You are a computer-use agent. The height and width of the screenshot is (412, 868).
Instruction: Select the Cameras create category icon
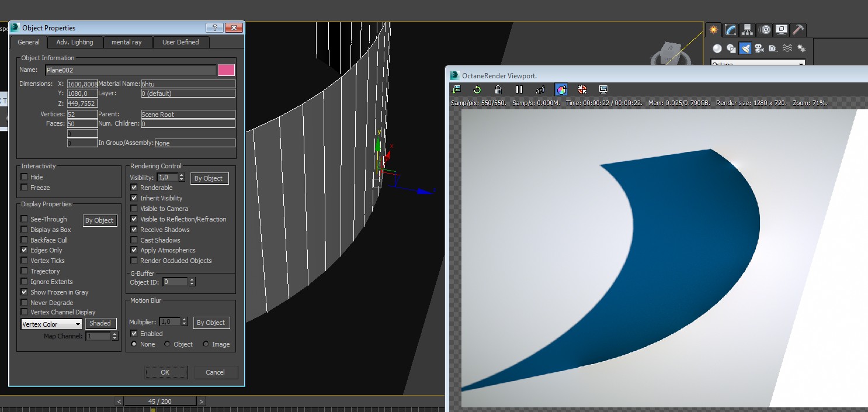pyautogui.click(x=759, y=49)
